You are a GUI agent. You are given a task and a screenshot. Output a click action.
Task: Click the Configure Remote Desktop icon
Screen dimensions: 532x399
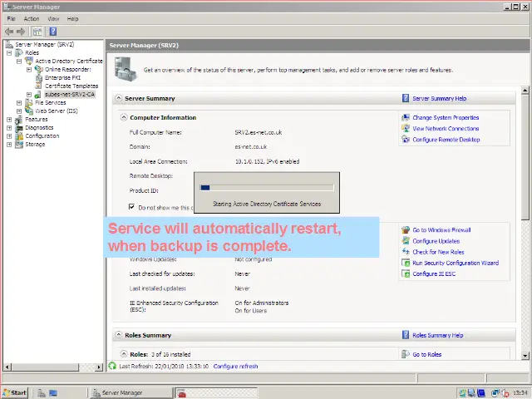tap(406, 139)
